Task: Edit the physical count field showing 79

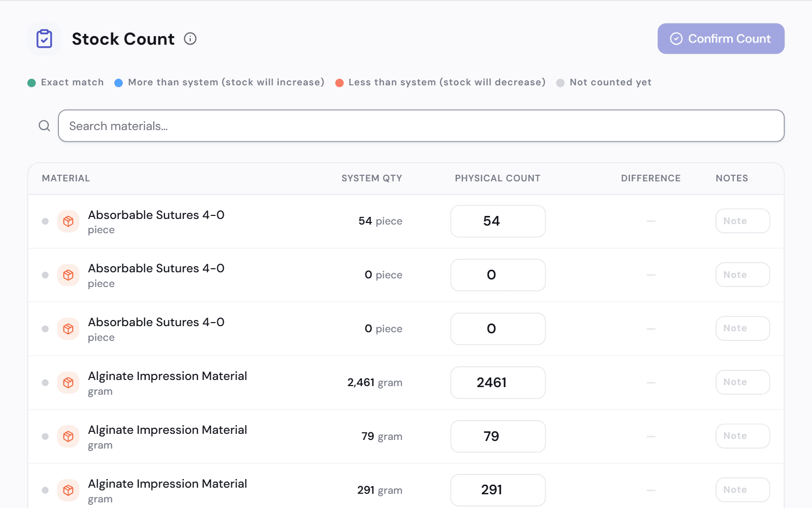Action: click(x=498, y=436)
